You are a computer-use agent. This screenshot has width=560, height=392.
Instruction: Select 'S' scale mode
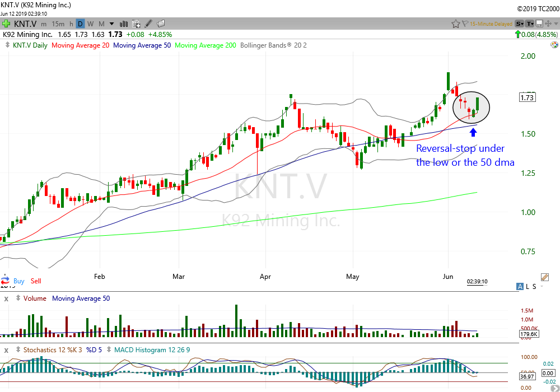point(534,286)
